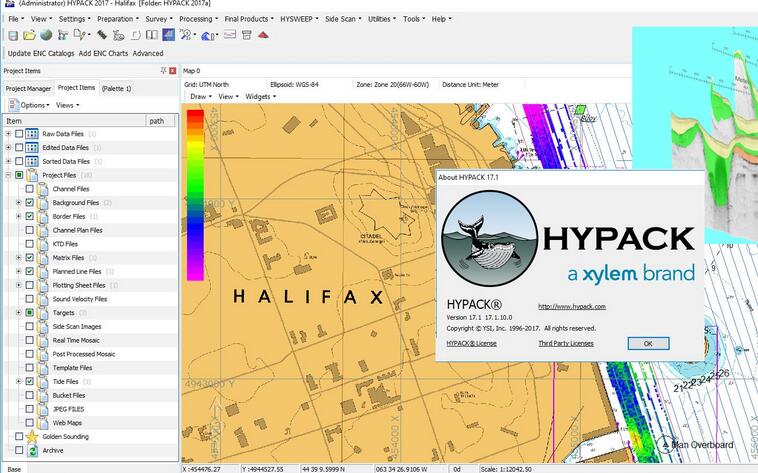Click the Edited Data Files grid icon

[32, 148]
